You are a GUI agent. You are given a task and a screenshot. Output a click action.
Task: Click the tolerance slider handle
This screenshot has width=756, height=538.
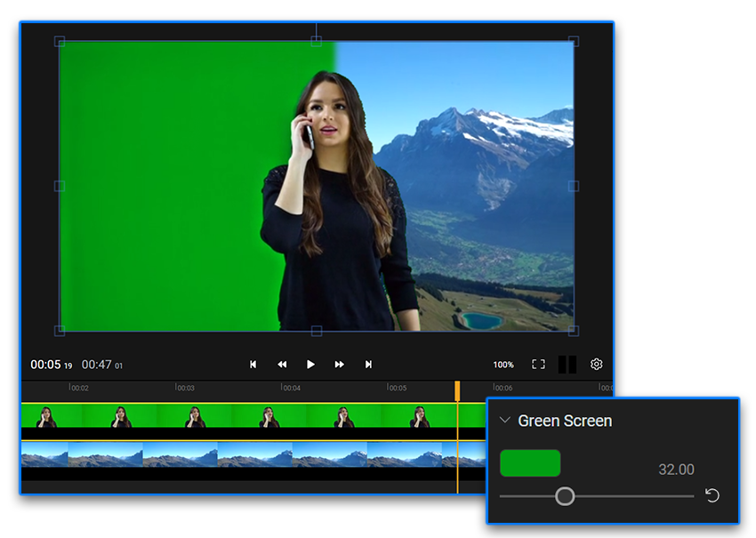pyautogui.click(x=565, y=496)
